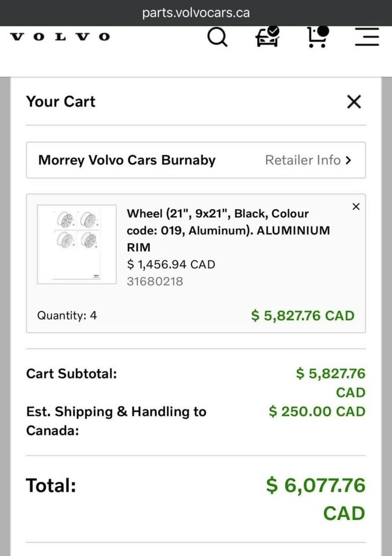Select Morrey Volvo Cars Burnaby retailer
The width and height of the screenshot is (392, 556).
(127, 160)
